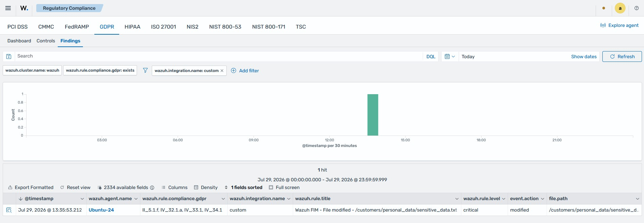The image size is (644, 223).
Task: Click Export Formatted
Action: pyautogui.click(x=31, y=188)
